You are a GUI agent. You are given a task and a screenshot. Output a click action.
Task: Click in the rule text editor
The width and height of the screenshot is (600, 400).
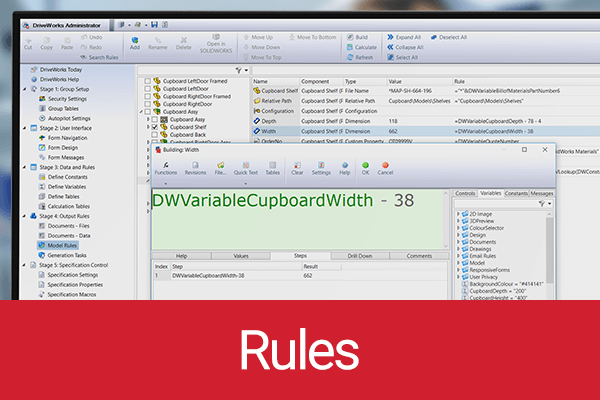297,219
